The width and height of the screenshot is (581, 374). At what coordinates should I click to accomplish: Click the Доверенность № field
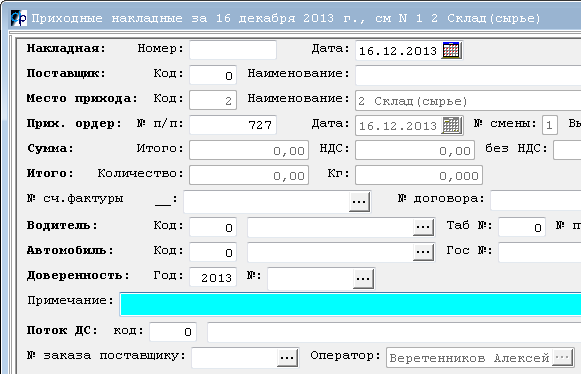tap(310, 279)
